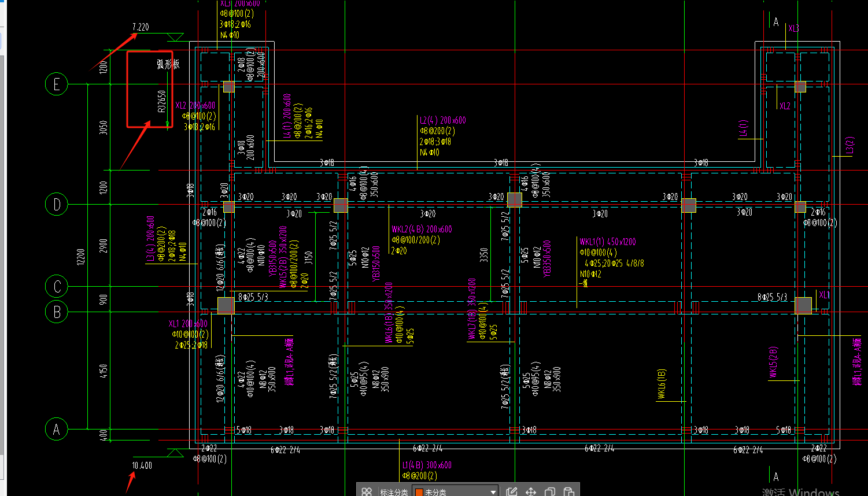Click the 标注分类 label in the toolbar
Screen dimensions: 868x496
[x=394, y=493]
